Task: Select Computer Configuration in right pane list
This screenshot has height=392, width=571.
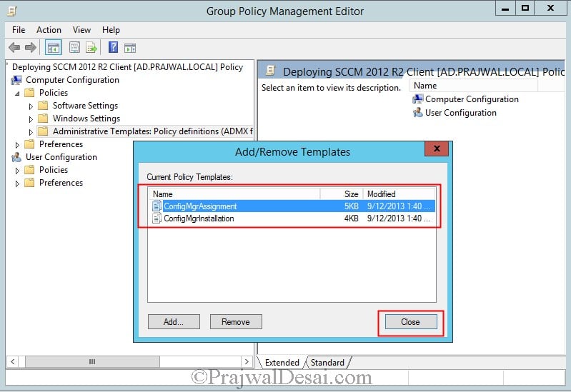Action: (x=472, y=99)
